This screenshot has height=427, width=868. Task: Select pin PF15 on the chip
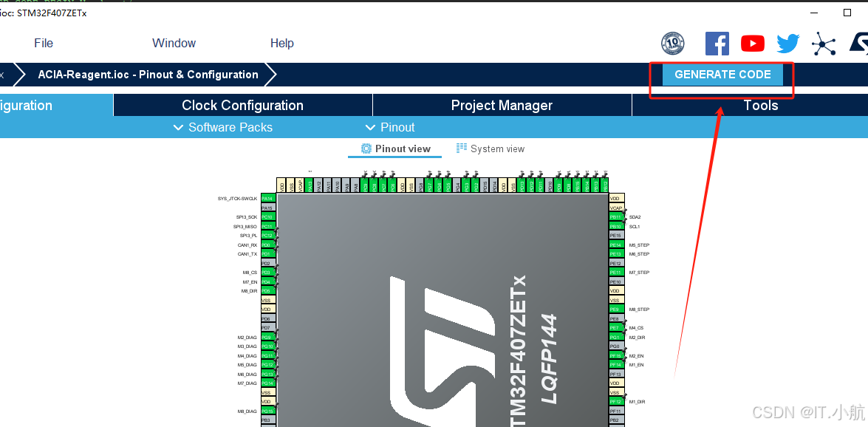tap(617, 355)
